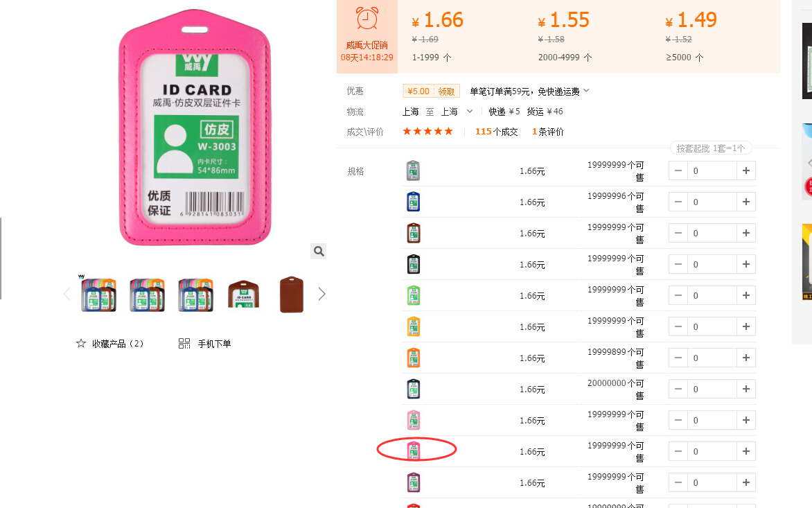Select the circled hot pink card holder variant

point(413,451)
